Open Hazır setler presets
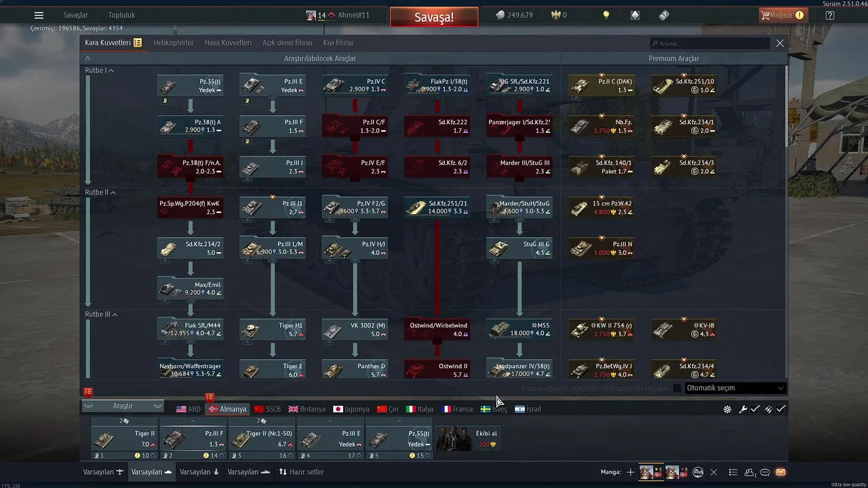868x488 pixels. pos(301,472)
